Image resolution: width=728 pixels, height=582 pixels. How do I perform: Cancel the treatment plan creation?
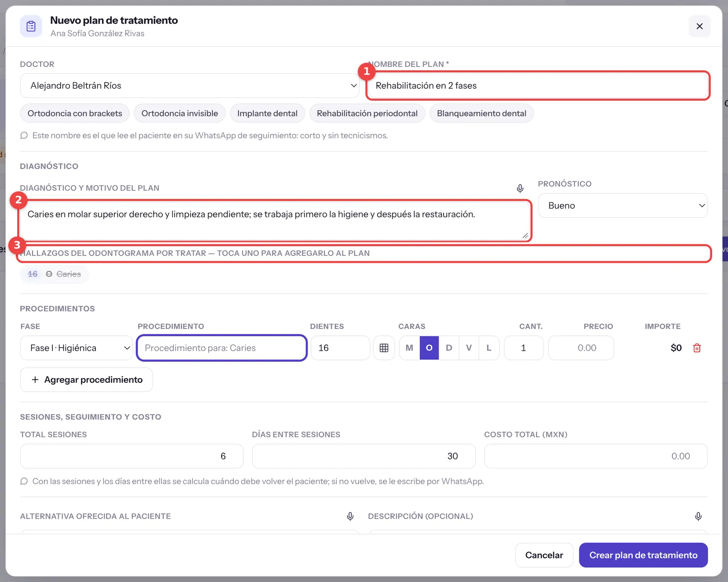[x=544, y=555]
